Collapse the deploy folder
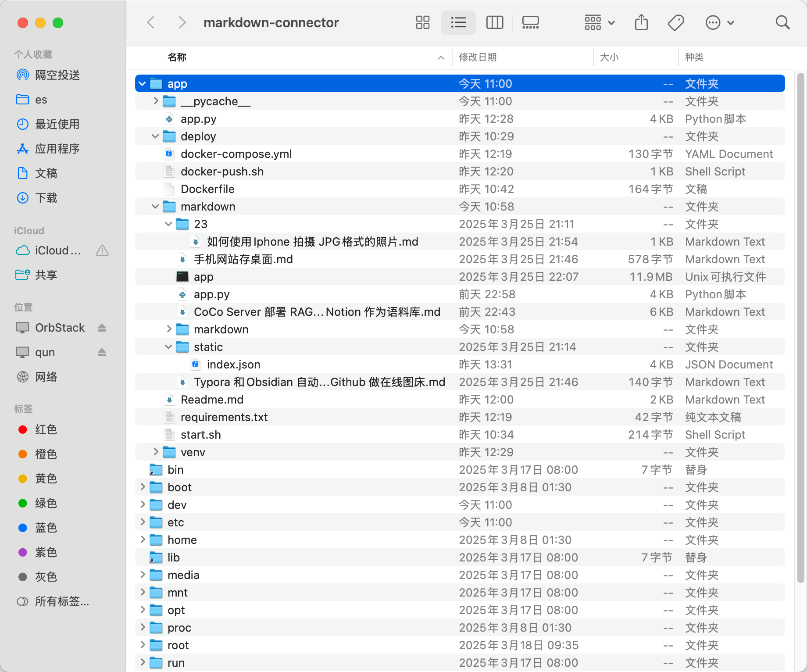Screen dimensions: 807x672 click(155, 136)
